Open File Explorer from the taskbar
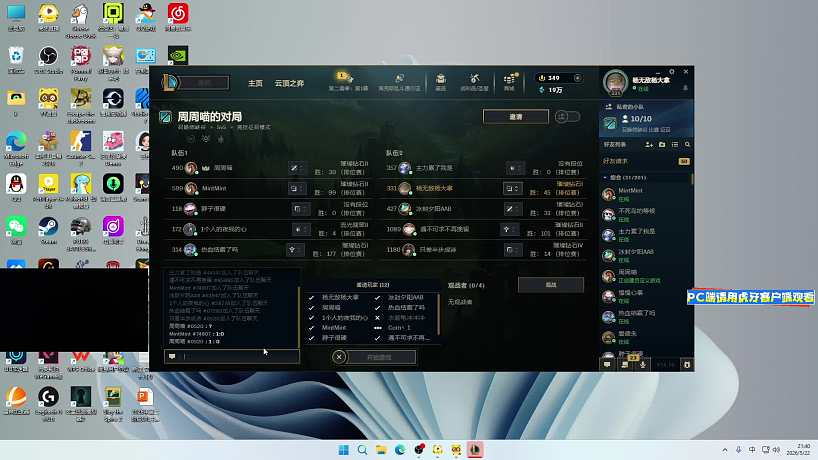Screen dimensions: 818x460 point(381,450)
